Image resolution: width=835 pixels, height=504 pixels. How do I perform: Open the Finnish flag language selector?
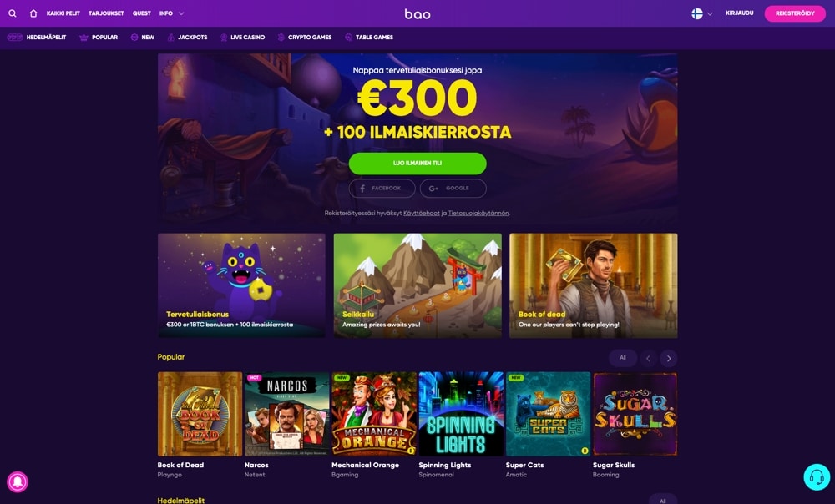click(702, 14)
